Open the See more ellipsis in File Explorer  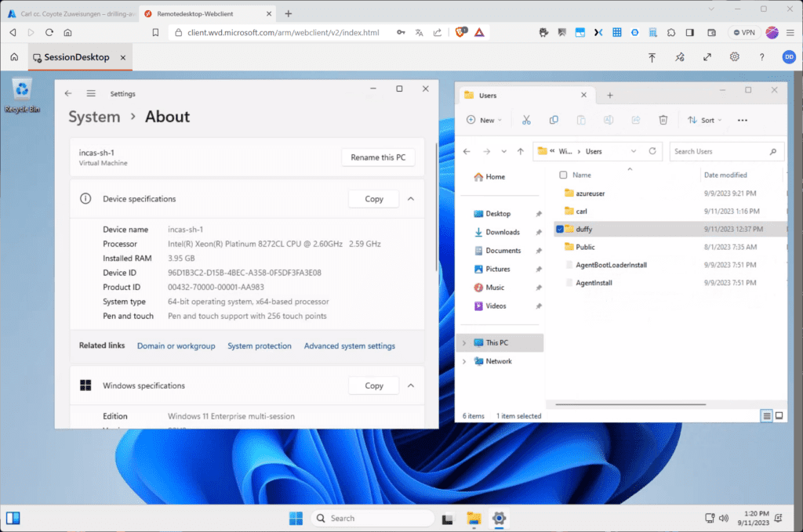[x=742, y=120]
